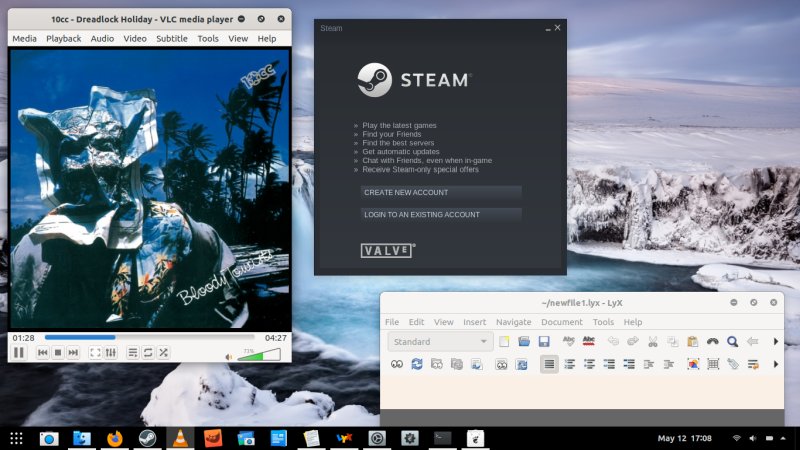Toggle shuffle (random) playback in VLC
The image size is (800, 450).
pos(163,353)
